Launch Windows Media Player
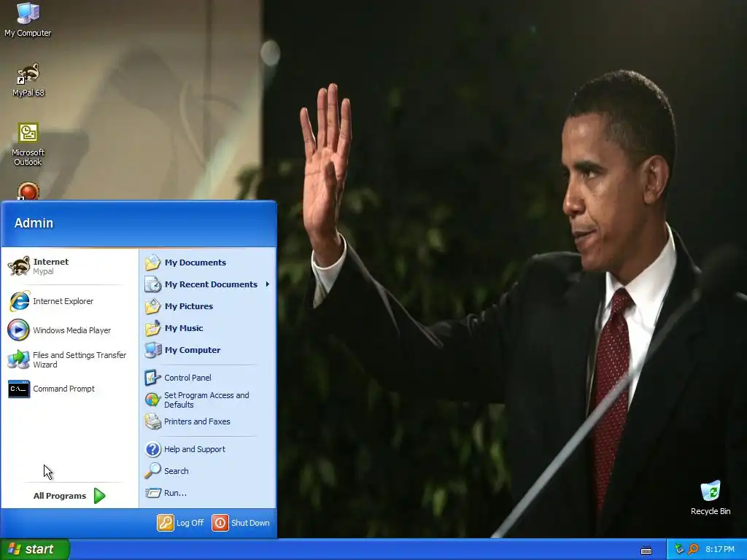This screenshot has height=560, width=747. (66, 330)
